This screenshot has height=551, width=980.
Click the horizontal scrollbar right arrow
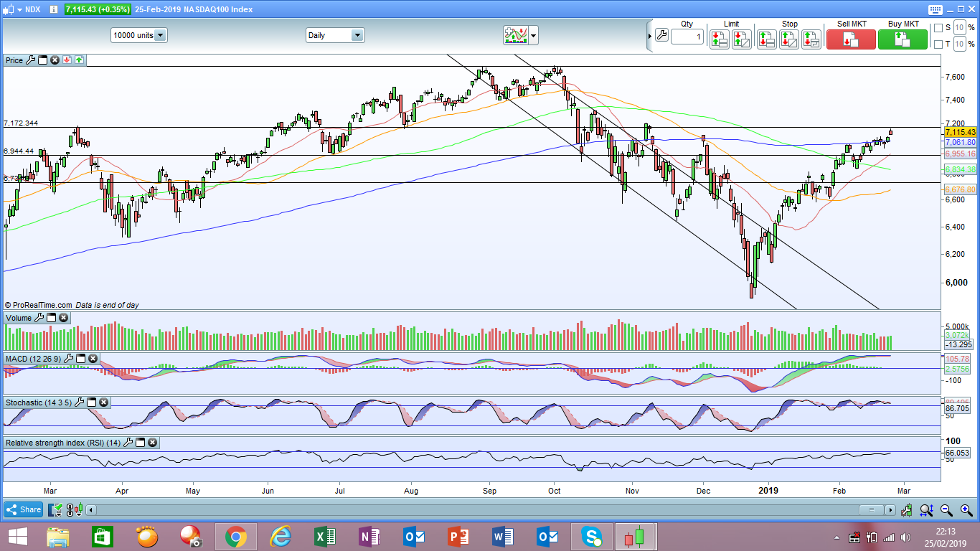pyautogui.click(x=891, y=510)
